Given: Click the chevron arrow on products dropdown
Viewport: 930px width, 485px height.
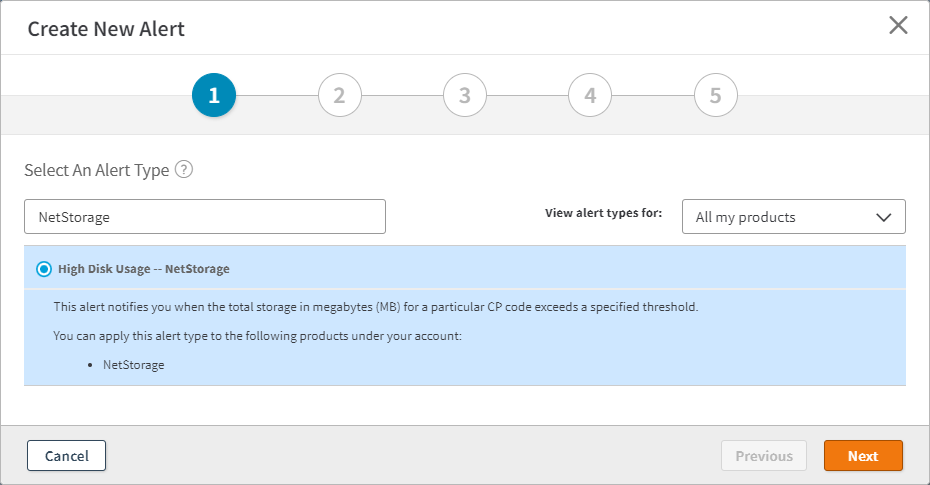Looking at the screenshot, I should 883,217.
